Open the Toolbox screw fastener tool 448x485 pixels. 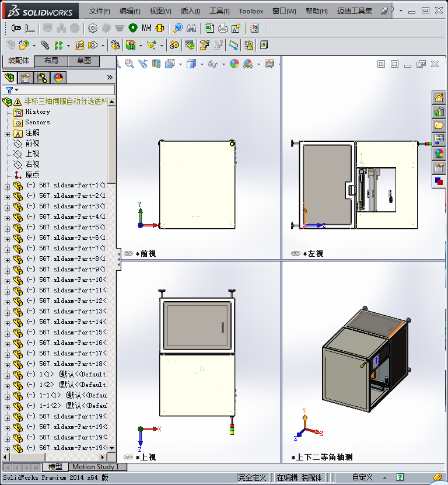[16, 28]
